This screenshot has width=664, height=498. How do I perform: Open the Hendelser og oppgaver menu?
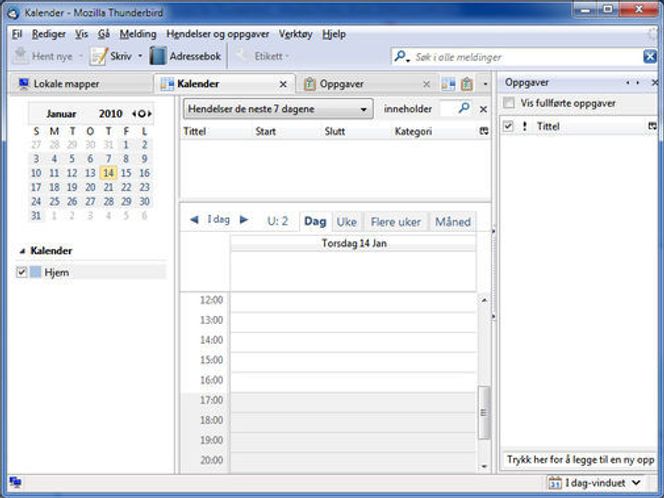pyautogui.click(x=218, y=34)
